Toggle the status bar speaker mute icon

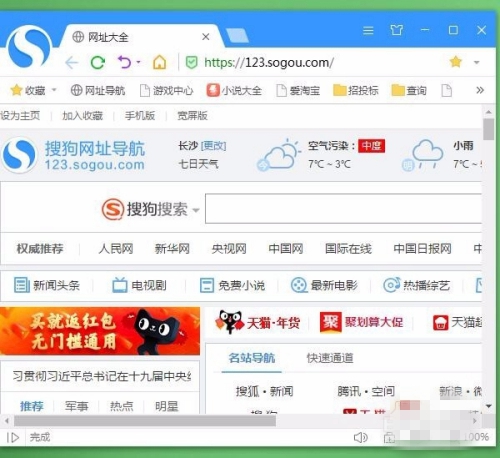click(x=360, y=437)
